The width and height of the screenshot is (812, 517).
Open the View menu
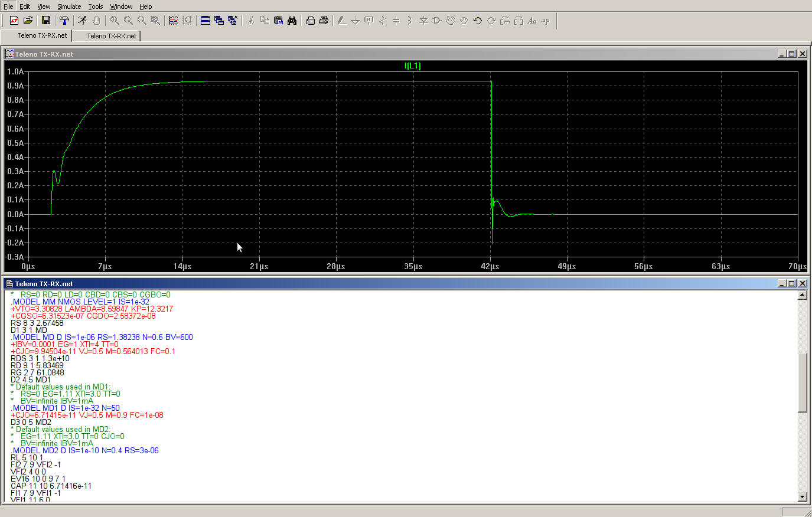[x=44, y=6]
